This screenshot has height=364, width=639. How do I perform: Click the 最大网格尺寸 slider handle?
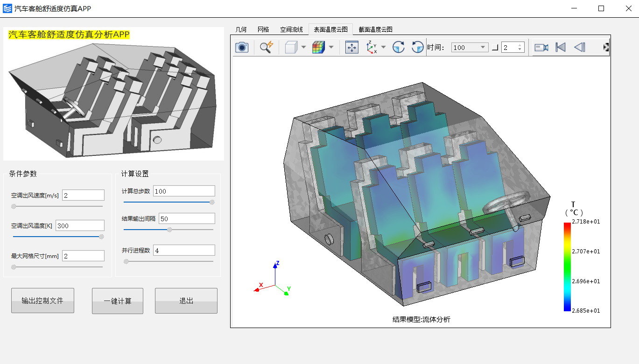[x=14, y=267]
